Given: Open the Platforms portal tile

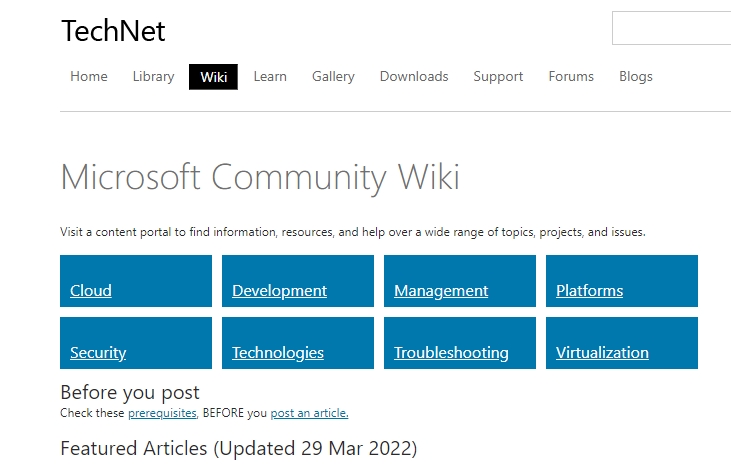Looking at the screenshot, I should point(621,281).
